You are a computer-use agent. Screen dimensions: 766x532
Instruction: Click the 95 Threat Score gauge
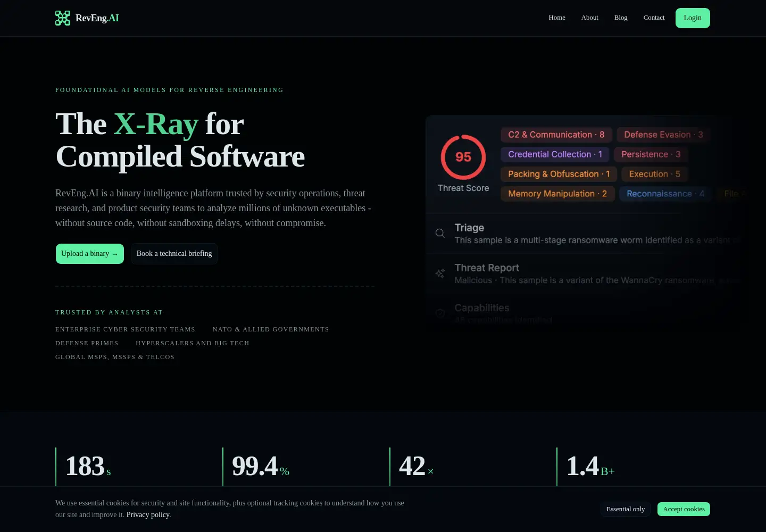coord(463,157)
